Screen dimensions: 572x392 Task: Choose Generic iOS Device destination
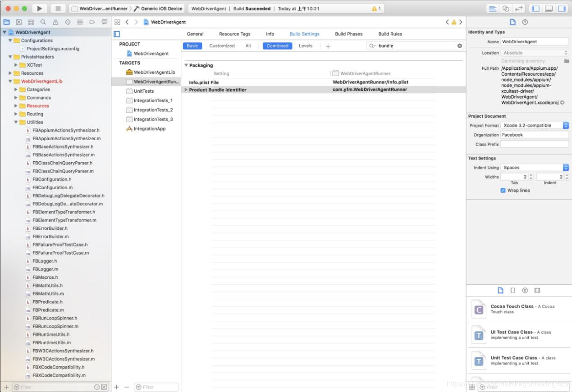click(158, 9)
